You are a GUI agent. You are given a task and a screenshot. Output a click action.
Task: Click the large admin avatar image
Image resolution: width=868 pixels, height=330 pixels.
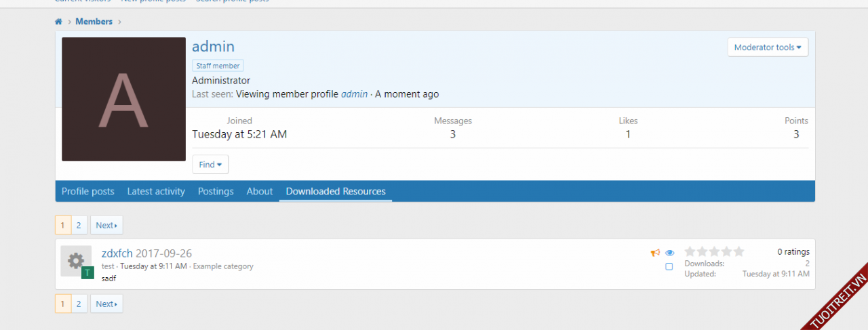point(123,99)
